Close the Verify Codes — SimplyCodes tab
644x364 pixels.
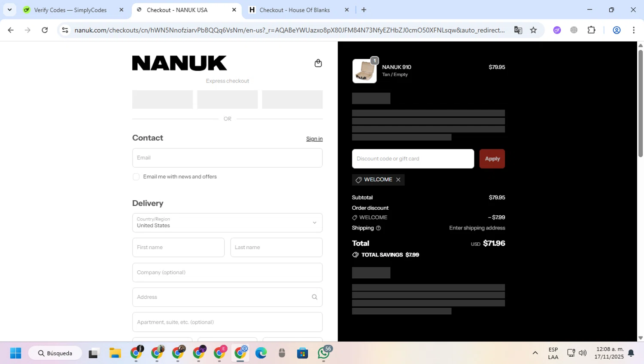[122, 10]
